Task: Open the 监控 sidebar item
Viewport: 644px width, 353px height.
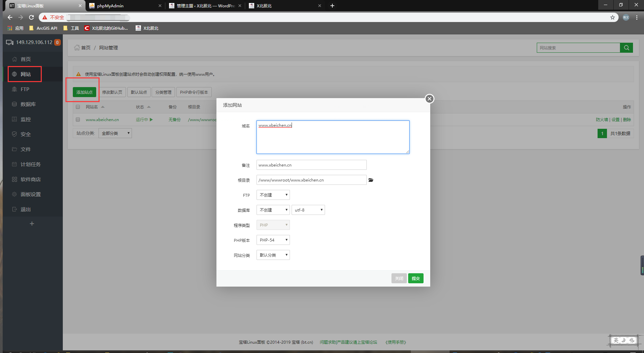Action: point(26,119)
